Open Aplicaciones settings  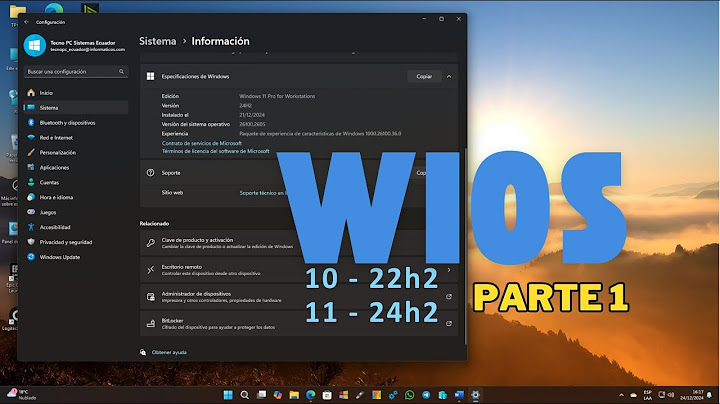click(76, 168)
